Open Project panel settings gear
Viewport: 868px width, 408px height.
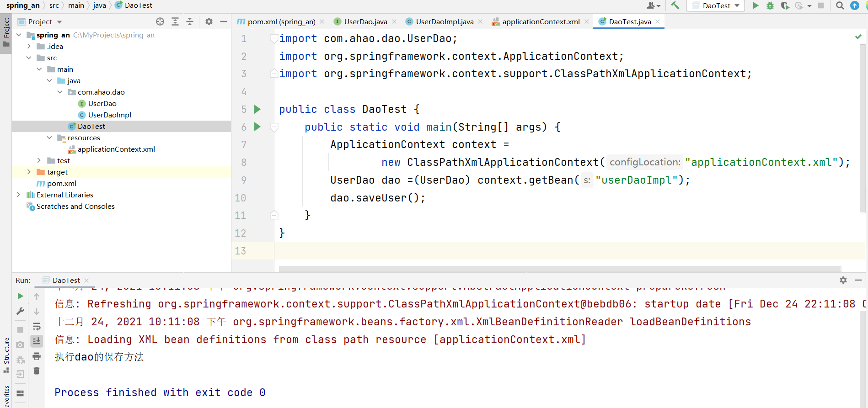click(x=209, y=21)
